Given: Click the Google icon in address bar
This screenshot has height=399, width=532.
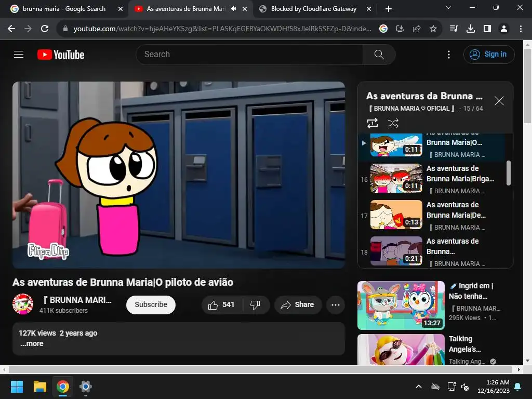Looking at the screenshot, I should pyautogui.click(x=383, y=29).
